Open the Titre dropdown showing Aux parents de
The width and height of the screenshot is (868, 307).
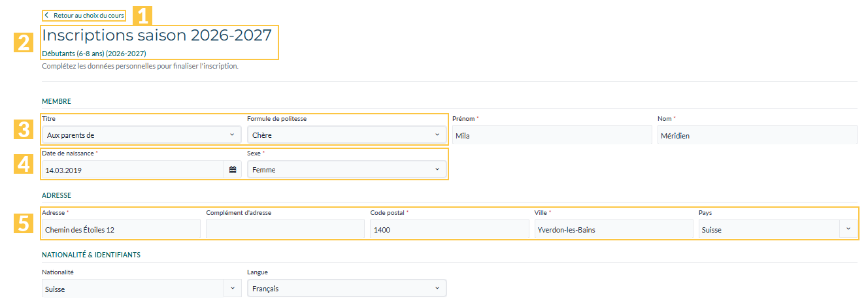pos(142,135)
